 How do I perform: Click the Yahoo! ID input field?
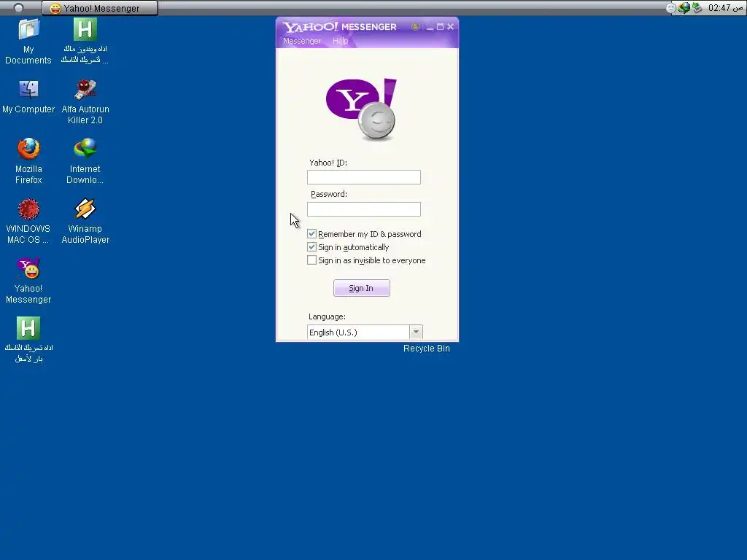point(364,177)
